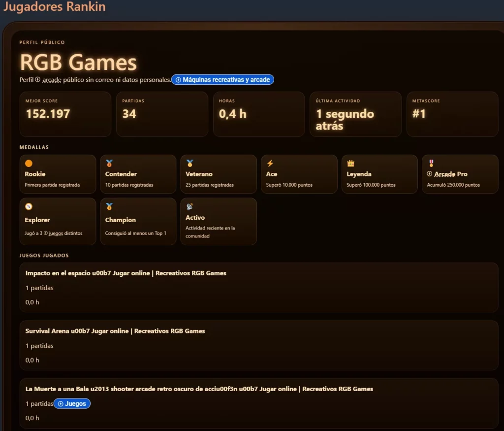504x431 pixels.
Task: Click the Arcade Pro military medal icon
Action: [x=431, y=164]
